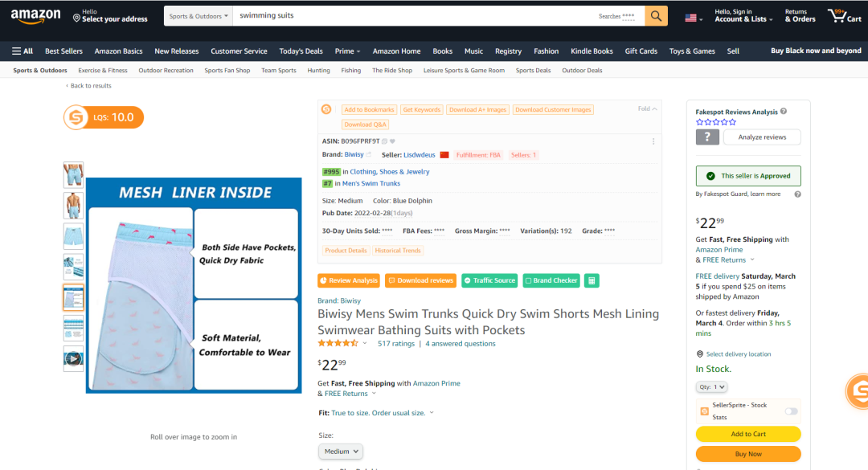Open the Sports & Outdoors search category dropdown
868x470 pixels.
coord(198,16)
